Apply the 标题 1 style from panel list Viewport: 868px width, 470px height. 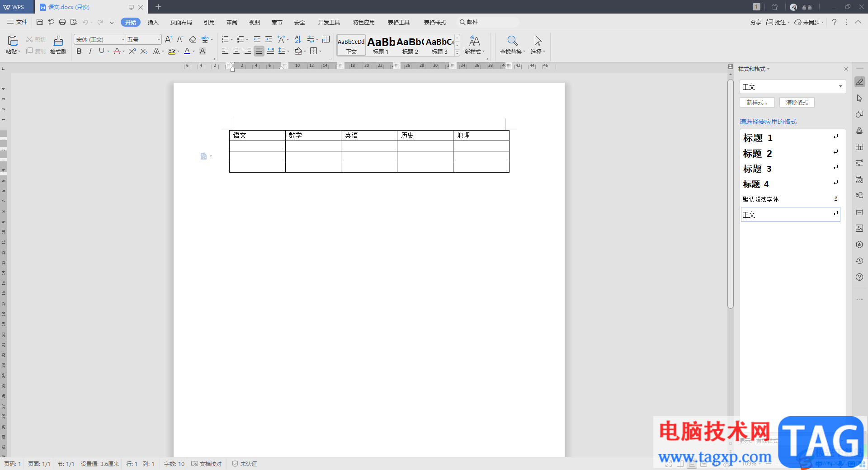pos(790,138)
